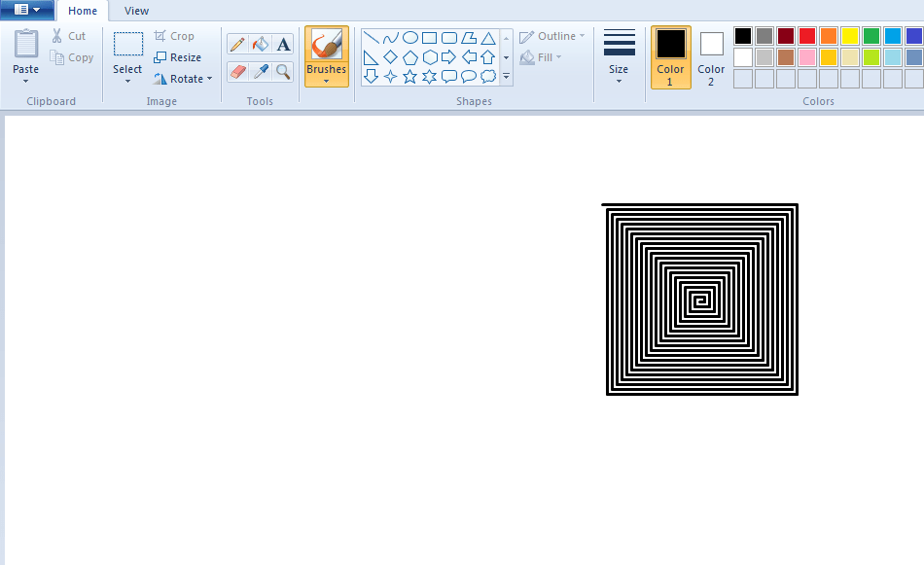This screenshot has height=565, width=924.
Task: Pick the red color swatch
Action: coord(805,35)
